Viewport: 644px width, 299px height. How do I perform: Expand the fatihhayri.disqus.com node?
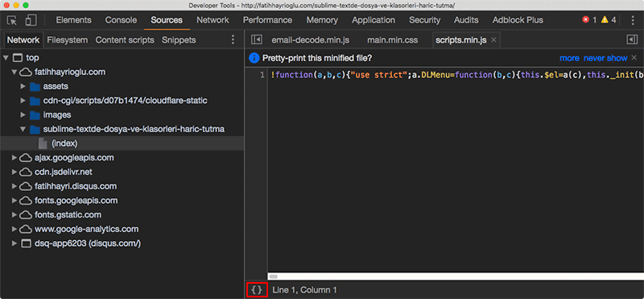pos(14,186)
